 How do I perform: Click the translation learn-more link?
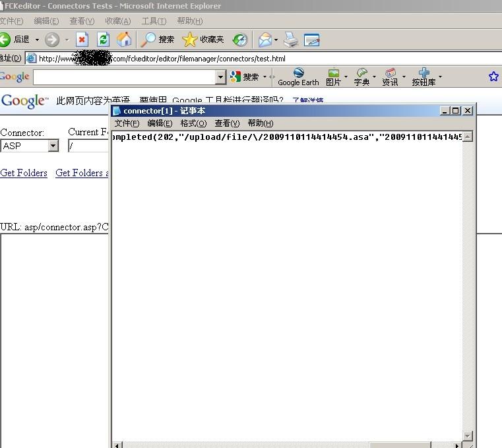coord(307,100)
